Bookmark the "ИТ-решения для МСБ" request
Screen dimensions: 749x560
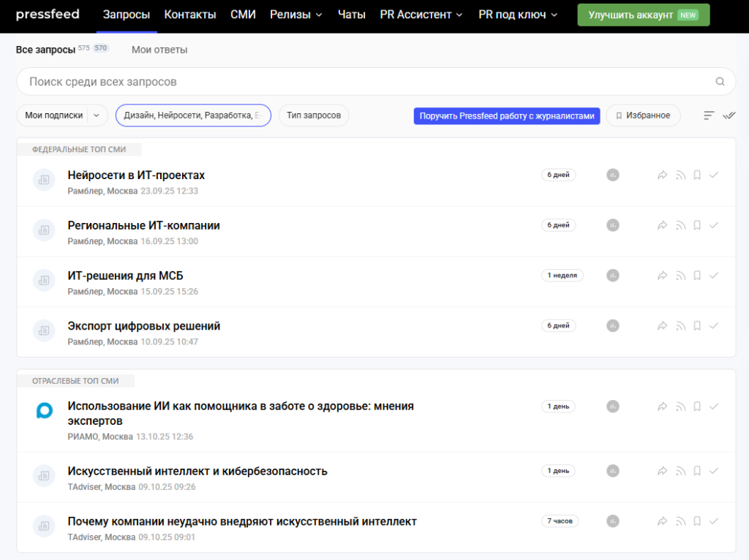697,276
